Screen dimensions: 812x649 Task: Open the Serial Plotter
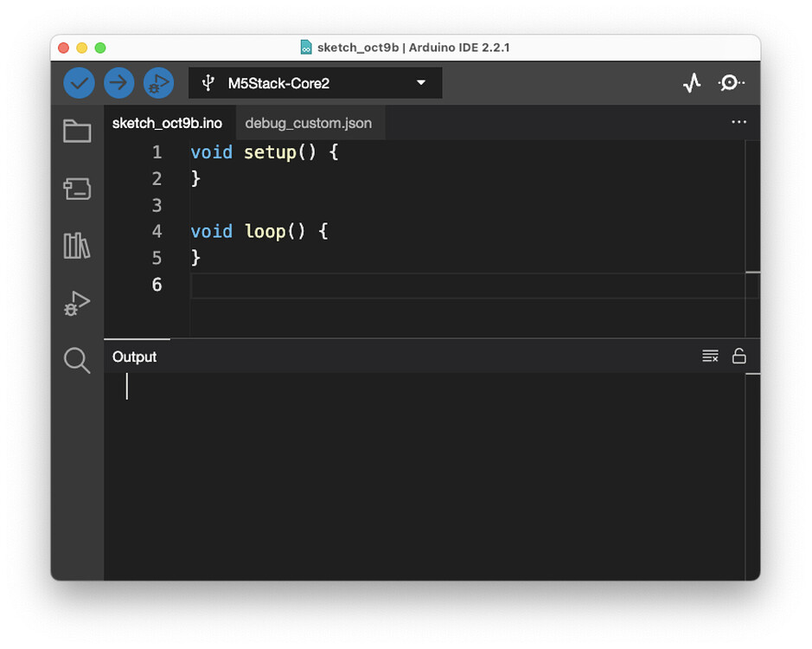coord(692,82)
